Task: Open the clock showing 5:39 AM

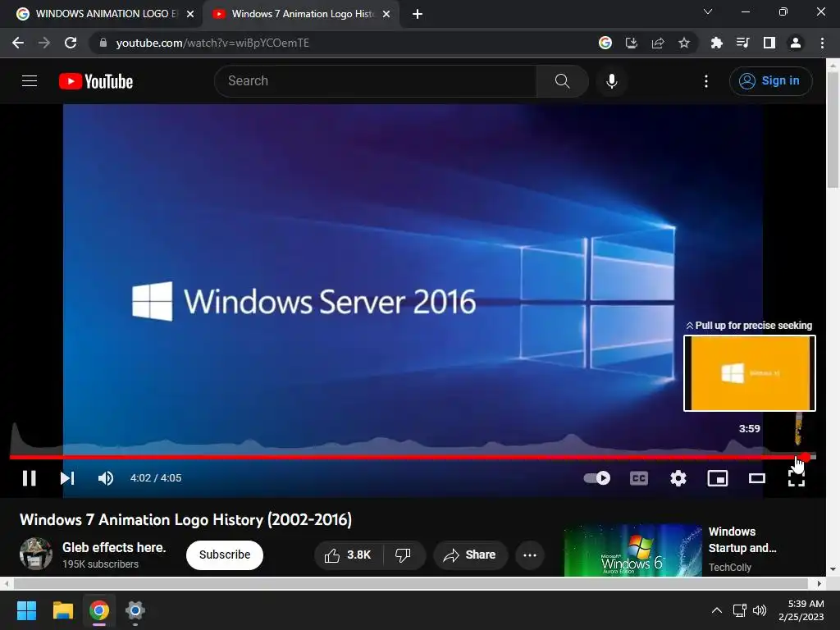Action: (x=801, y=610)
